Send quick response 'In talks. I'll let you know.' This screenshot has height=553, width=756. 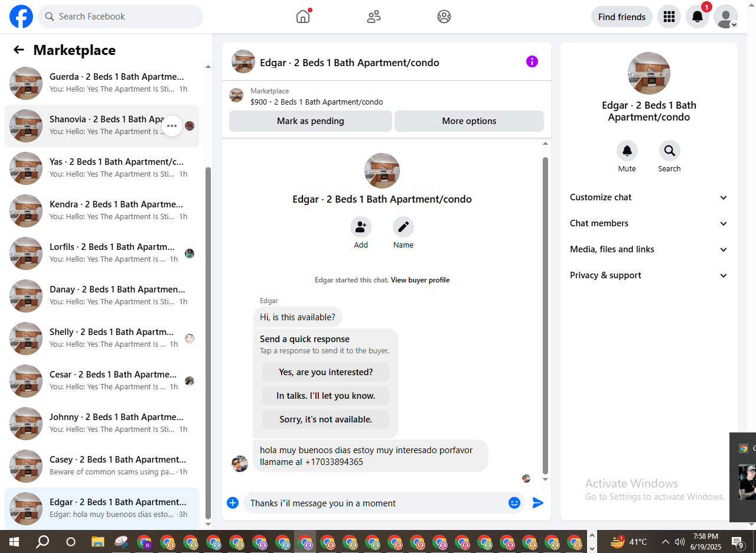click(326, 396)
